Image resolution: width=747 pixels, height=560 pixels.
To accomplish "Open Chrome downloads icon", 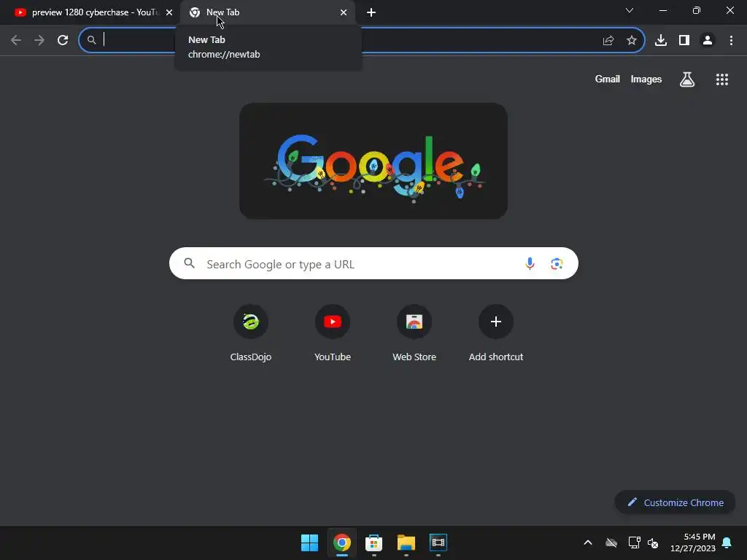I will [661, 41].
